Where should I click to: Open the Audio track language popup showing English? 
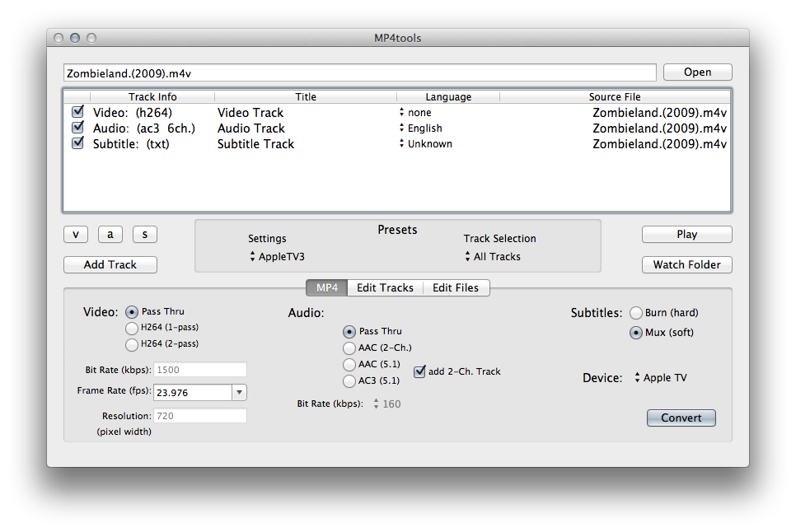point(421,128)
